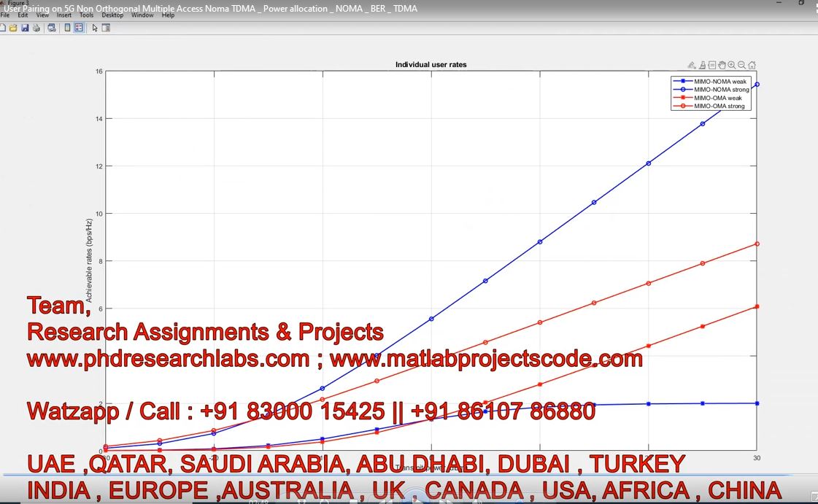Enable the data tips tool
Screen dimensions: 818x504
click(712, 65)
